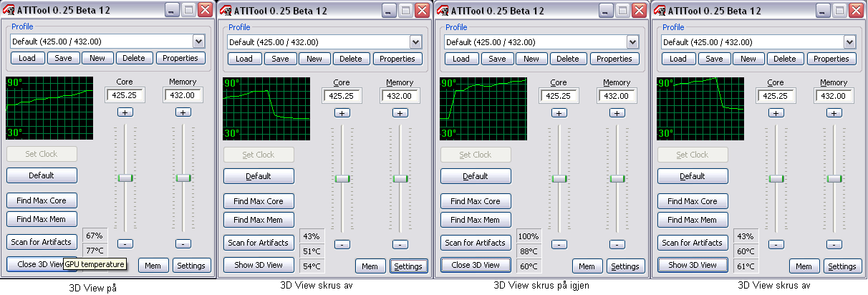Click Find Max Core in the 61°C window
The height and width of the screenshot is (295, 868).
click(693, 201)
